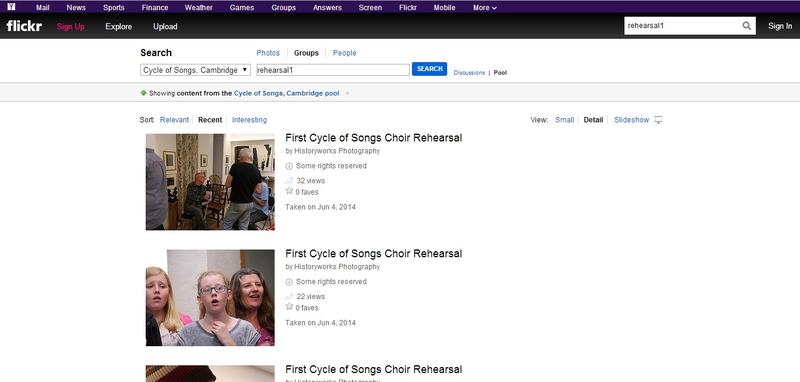Open the Sign In link

780,26
